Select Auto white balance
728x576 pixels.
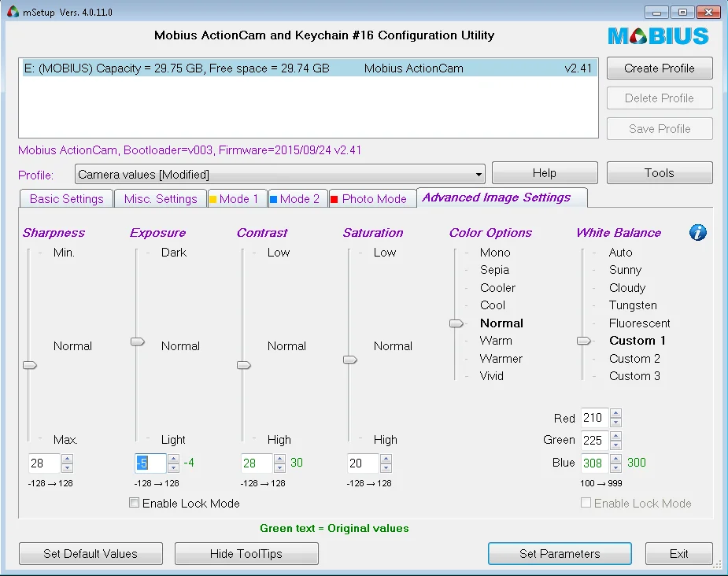click(620, 253)
